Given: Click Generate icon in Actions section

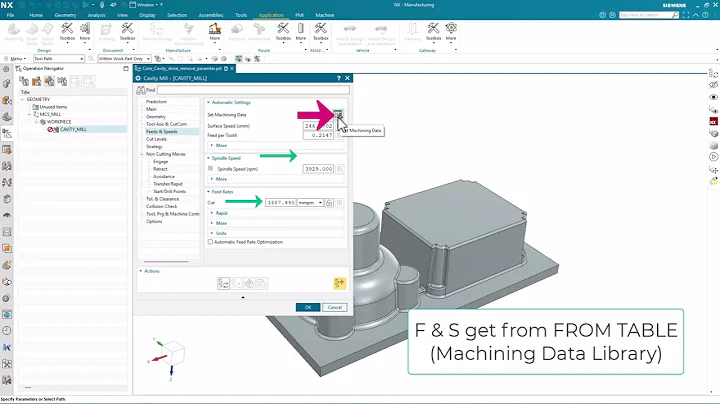Looking at the screenshot, I should coord(224,284).
